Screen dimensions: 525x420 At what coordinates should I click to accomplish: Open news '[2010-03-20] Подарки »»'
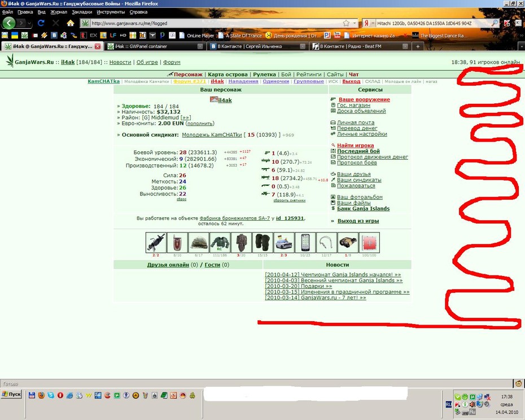[298, 286]
